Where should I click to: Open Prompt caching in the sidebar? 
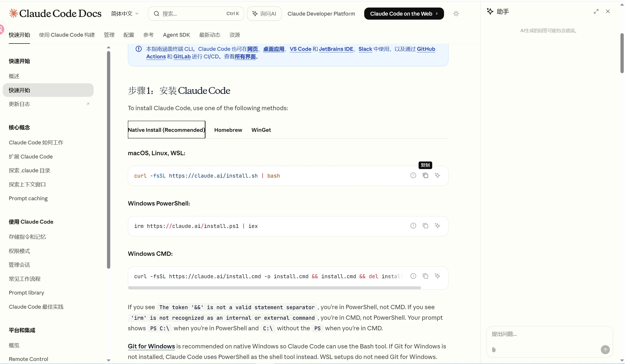pos(28,198)
